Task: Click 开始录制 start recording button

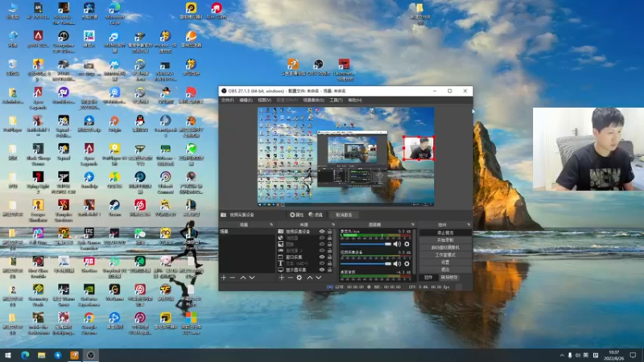Action: [445, 240]
